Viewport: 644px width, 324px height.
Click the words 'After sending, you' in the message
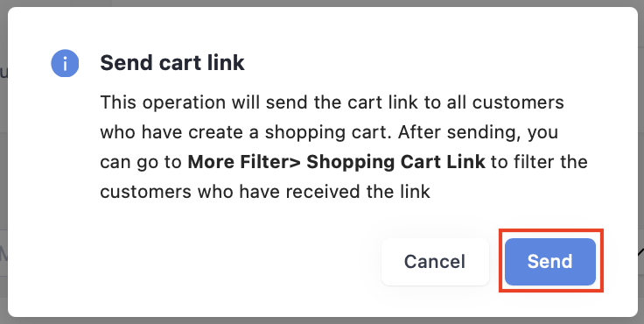[x=479, y=133]
